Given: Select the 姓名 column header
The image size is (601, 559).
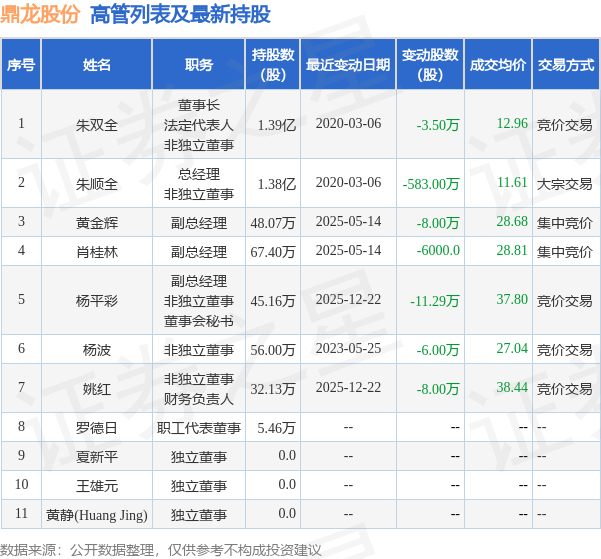Looking at the screenshot, I should coord(97,64).
